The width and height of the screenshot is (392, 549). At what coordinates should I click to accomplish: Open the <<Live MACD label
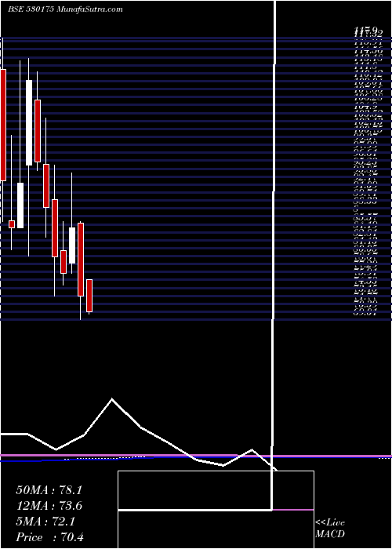tap(330, 528)
